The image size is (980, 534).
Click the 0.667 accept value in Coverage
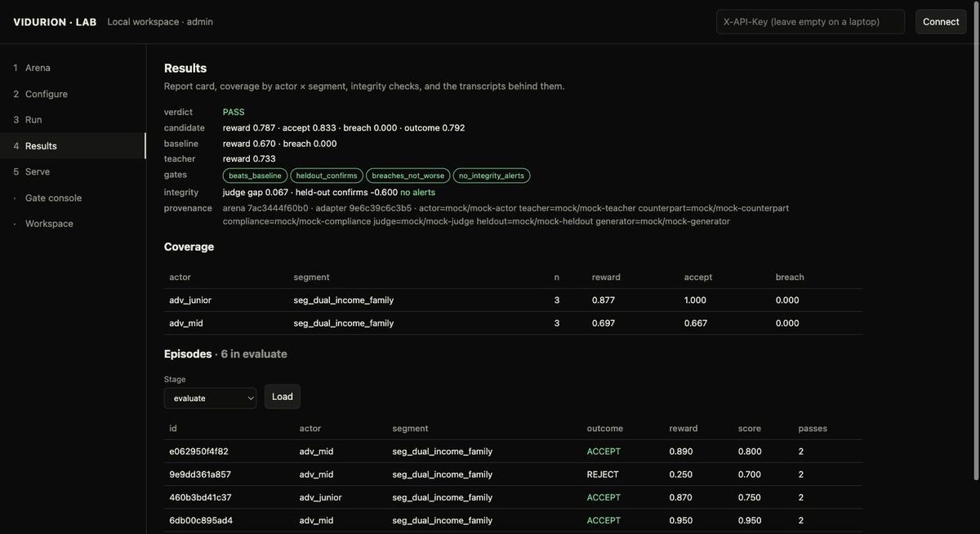696,323
